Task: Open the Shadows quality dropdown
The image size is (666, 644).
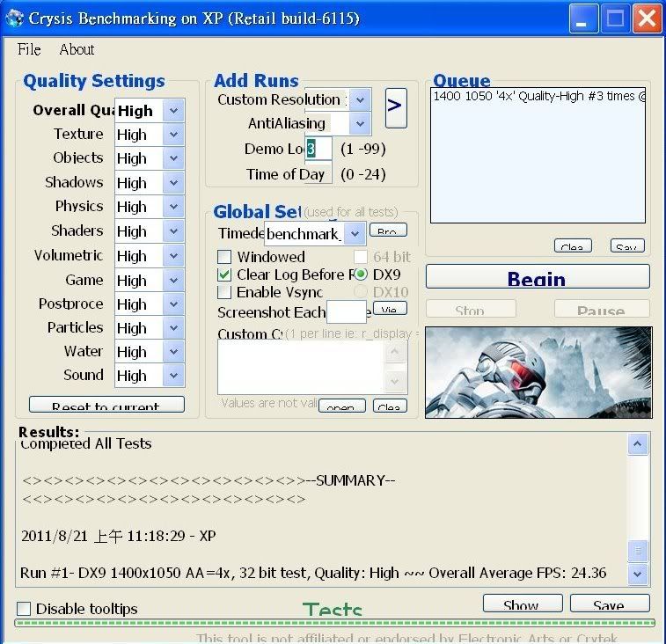Action: click(x=173, y=183)
